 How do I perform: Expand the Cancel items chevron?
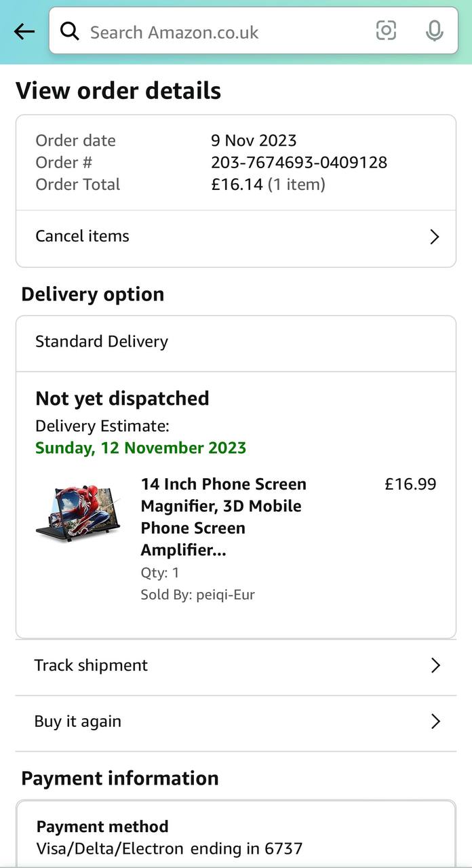click(435, 237)
